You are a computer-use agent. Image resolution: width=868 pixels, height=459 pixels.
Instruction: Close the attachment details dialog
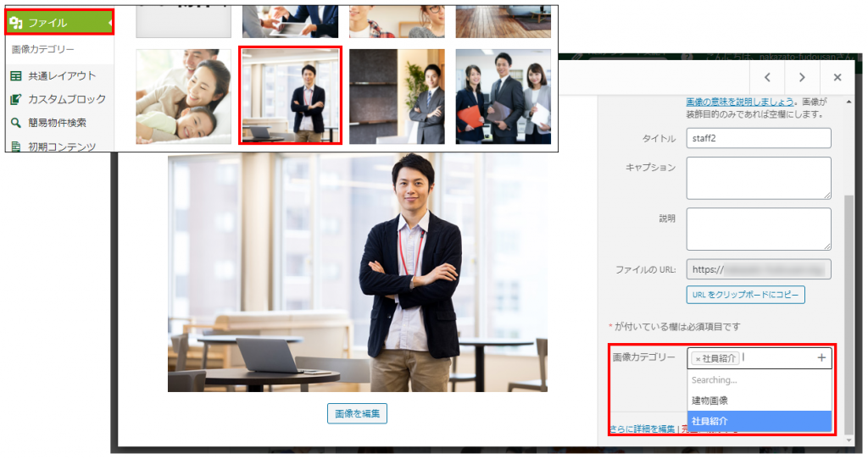click(x=837, y=77)
